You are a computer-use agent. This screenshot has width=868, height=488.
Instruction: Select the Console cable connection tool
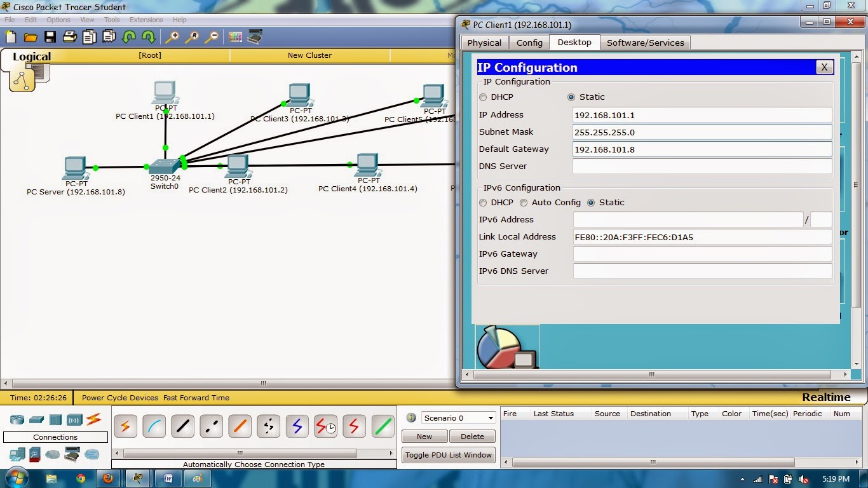(x=154, y=426)
